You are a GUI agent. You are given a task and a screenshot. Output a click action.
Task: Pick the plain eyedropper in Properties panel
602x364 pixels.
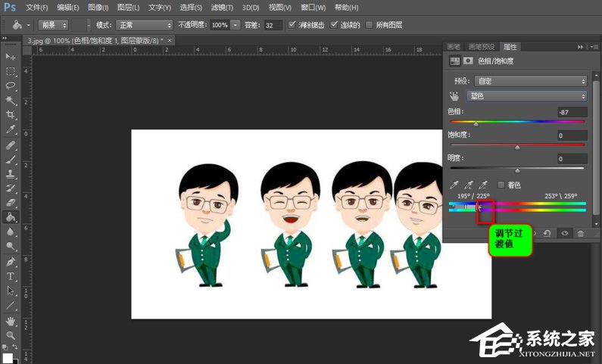tap(454, 185)
